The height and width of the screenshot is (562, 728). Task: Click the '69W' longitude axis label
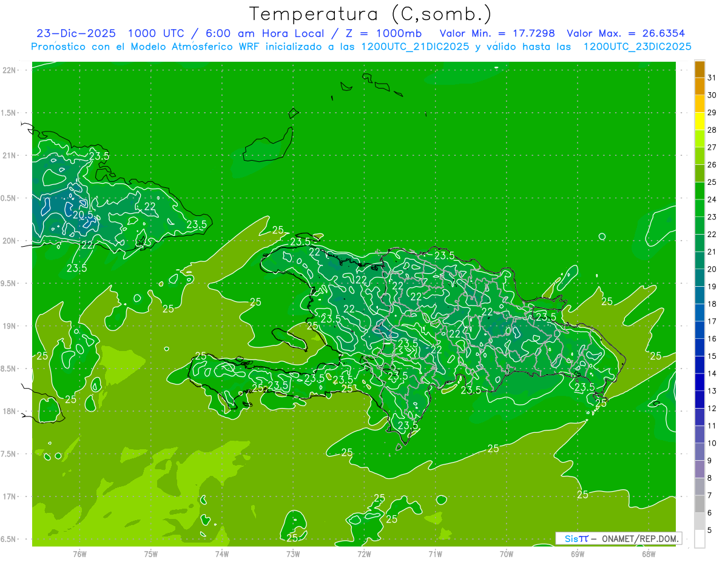point(578,554)
